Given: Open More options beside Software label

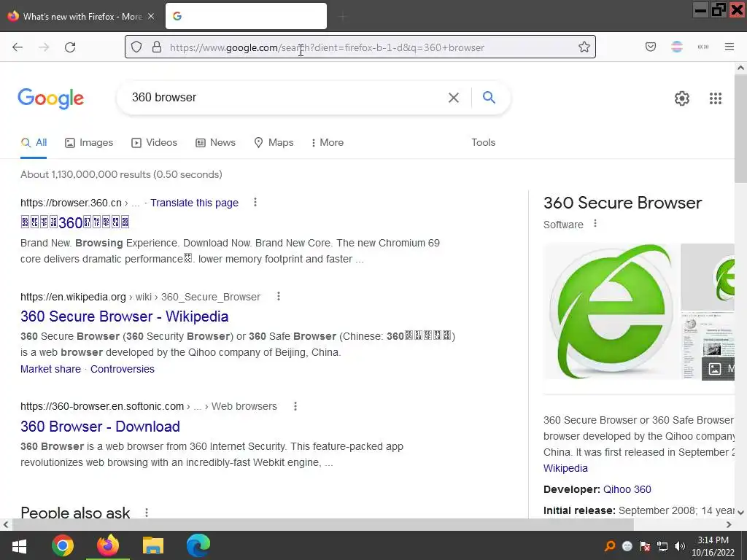Looking at the screenshot, I should [x=595, y=224].
